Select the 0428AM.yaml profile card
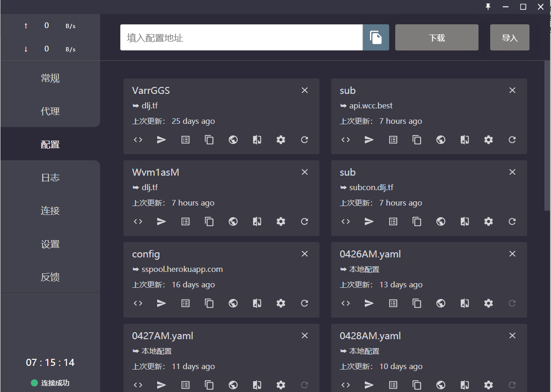Screen dimensions: 551x392 (x=429, y=357)
